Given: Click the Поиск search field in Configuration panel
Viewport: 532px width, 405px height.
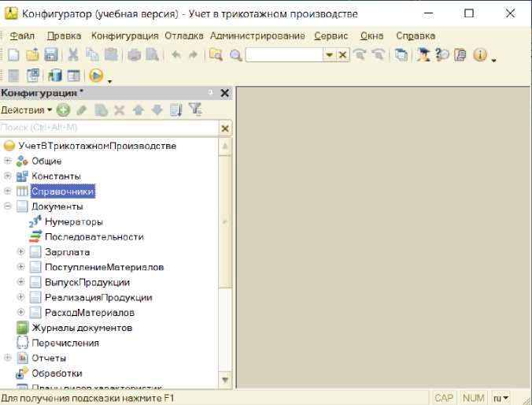Looking at the screenshot, I should point(109,128).
